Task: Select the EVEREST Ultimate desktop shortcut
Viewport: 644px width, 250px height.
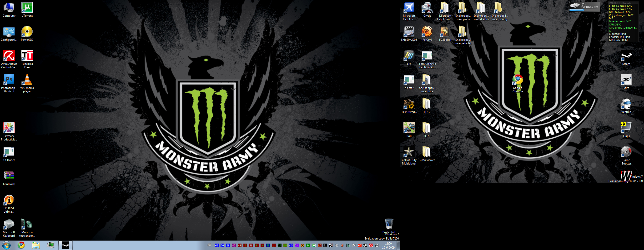Action: [x=9, y=204]
